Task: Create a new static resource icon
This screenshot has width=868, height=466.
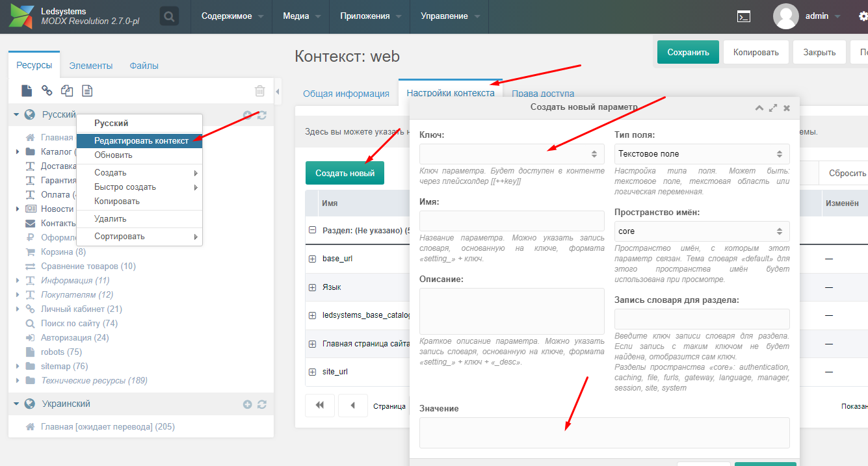Action: point(87,91)
